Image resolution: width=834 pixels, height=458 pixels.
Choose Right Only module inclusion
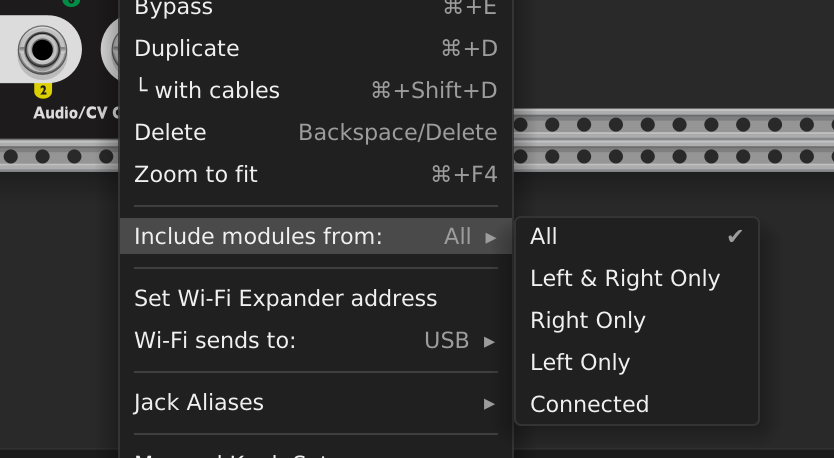click(x=587, y=321)
